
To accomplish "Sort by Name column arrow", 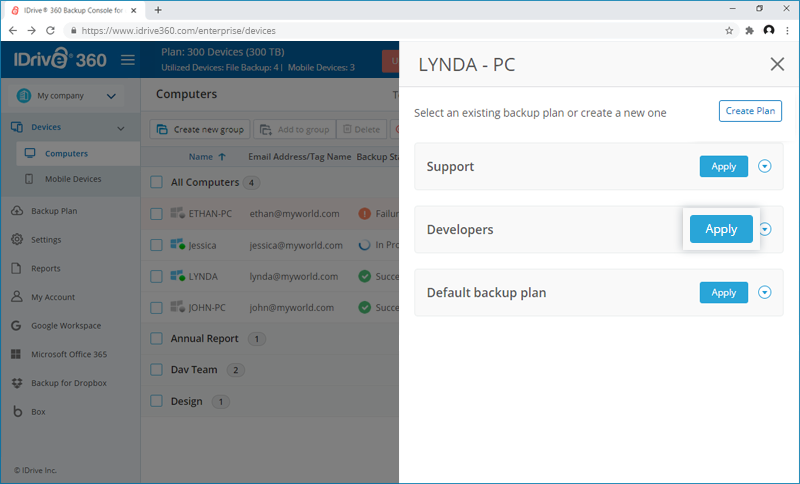I will tap(222, 157).
